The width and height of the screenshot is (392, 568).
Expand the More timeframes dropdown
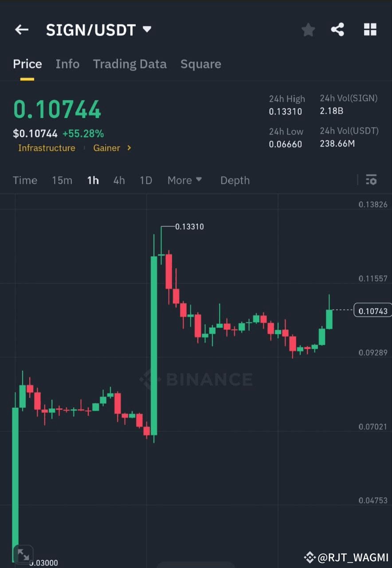click(184, 180)
